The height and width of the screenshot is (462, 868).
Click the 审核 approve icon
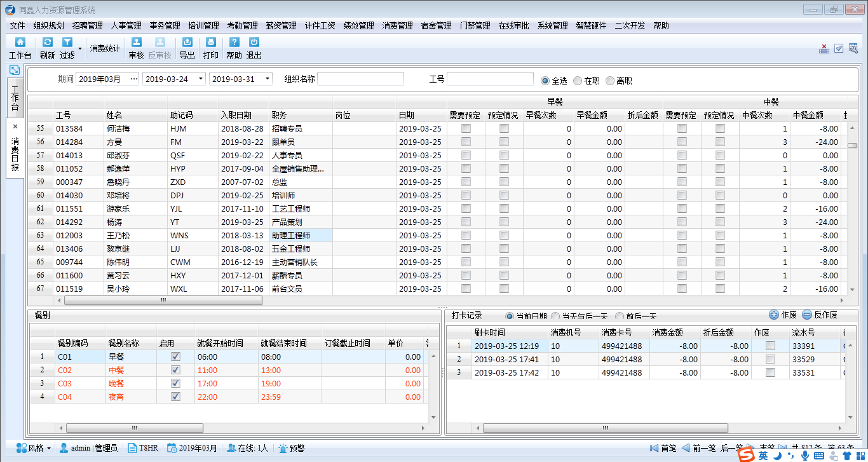[x=136, y=43]
